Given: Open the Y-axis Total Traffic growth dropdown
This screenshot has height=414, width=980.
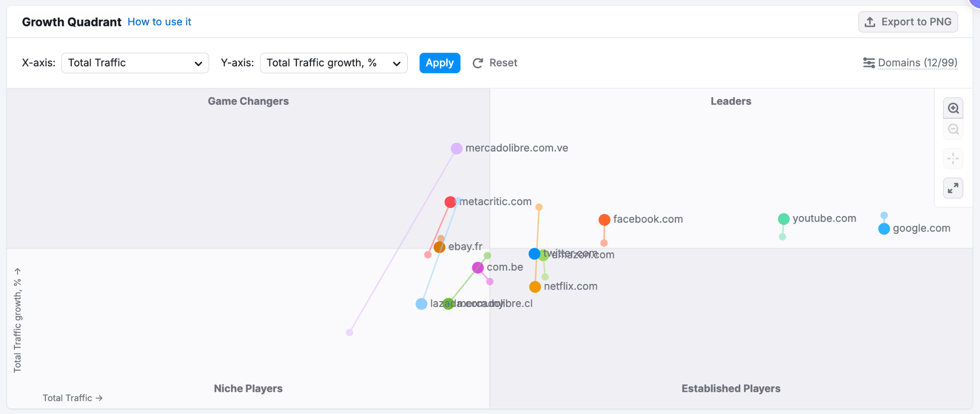Looking at the screenshot, I should tap(334, 63).
